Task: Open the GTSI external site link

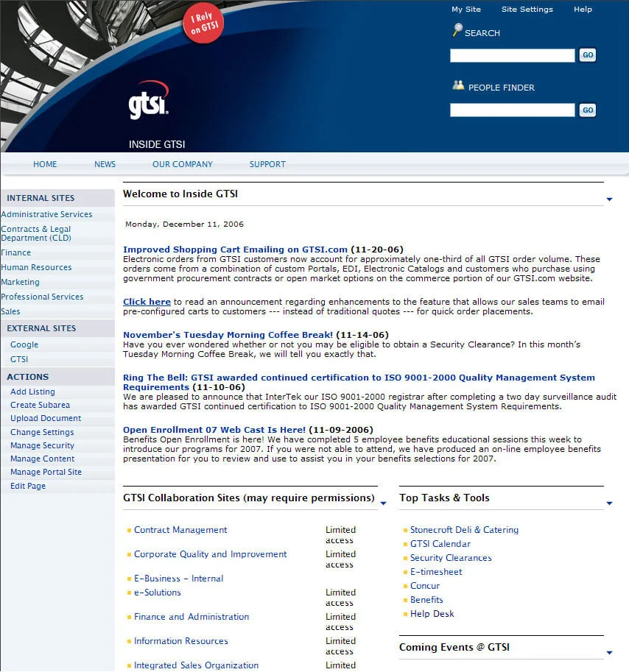Action: [x=19, y=359]
